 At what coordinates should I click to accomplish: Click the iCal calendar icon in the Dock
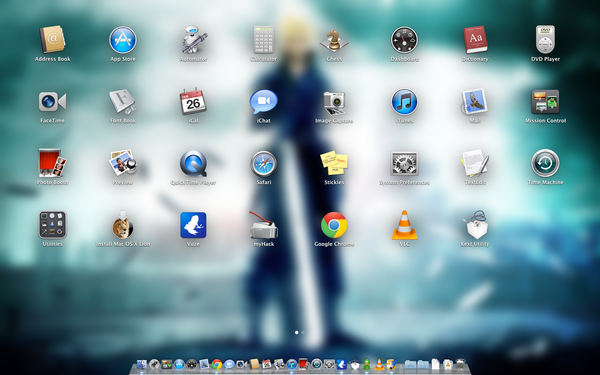click(x=267, y=364)
